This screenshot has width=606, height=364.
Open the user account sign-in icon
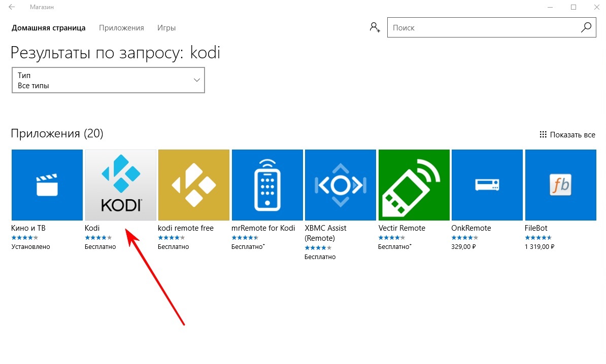[375, 27]
